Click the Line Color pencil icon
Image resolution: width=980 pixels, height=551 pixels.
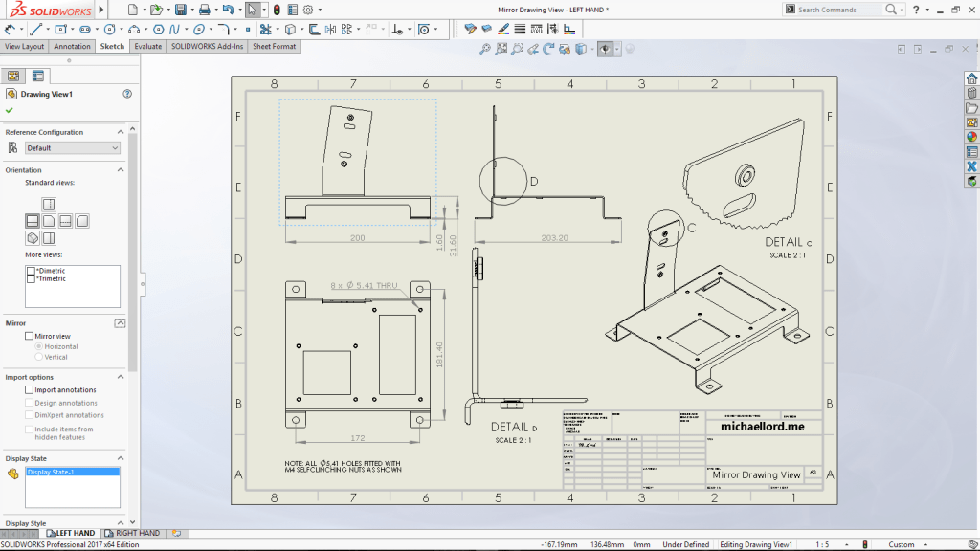click(503, 29)
